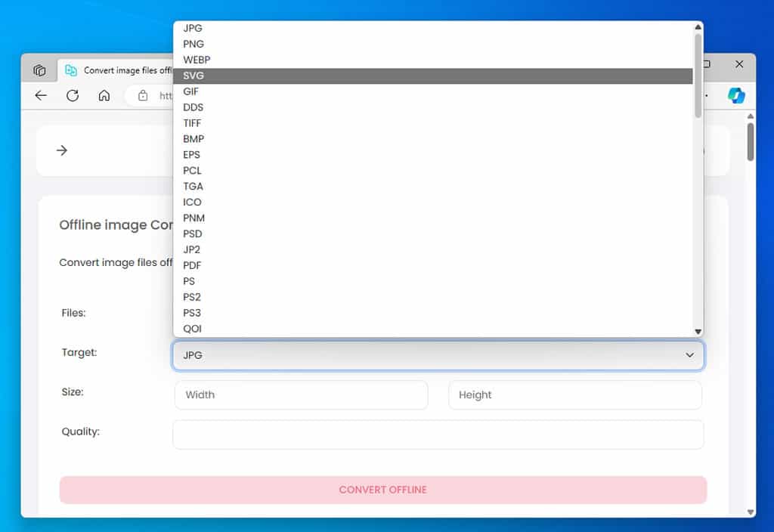The height and width of the screenshot is (532, 774).
Task: Click the browser back arrow
Action: [x=41, y=95]
